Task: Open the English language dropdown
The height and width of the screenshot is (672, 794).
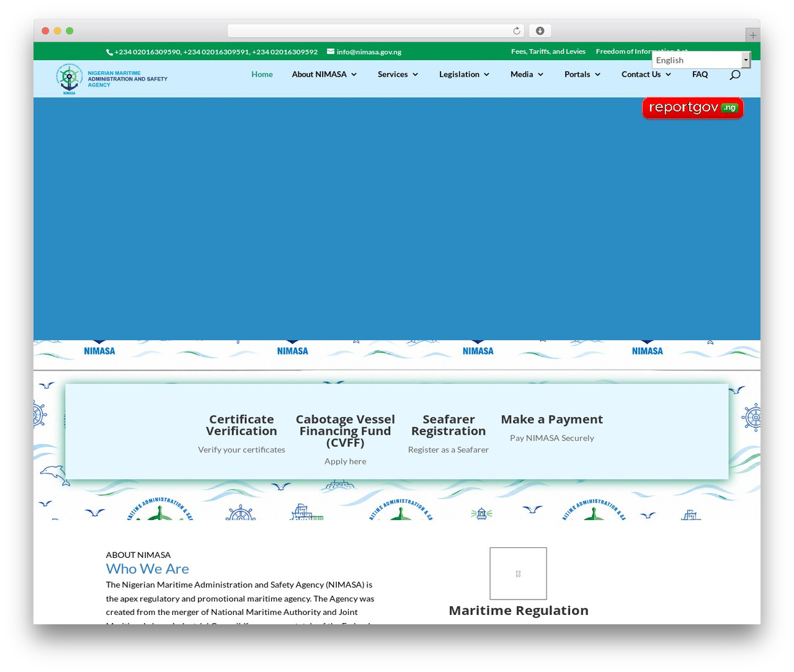Action: tap(701, 60)
